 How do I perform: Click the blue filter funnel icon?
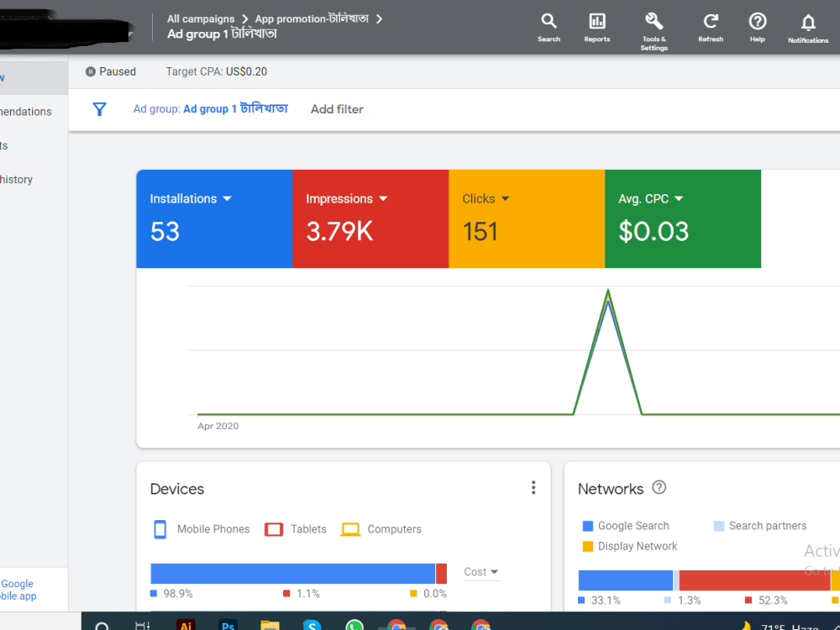[x=99, y=109]
